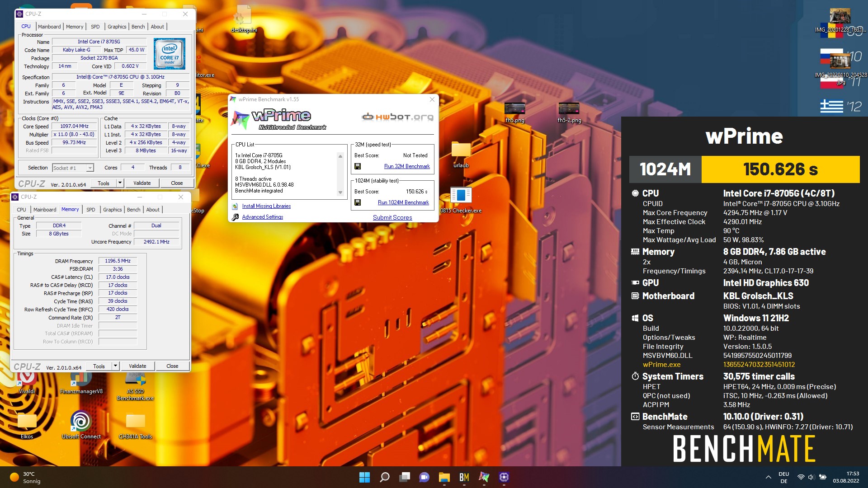The image size is (868, 488).
Task: Click Submit Scores link in wPrime
Action: point(392,217)
